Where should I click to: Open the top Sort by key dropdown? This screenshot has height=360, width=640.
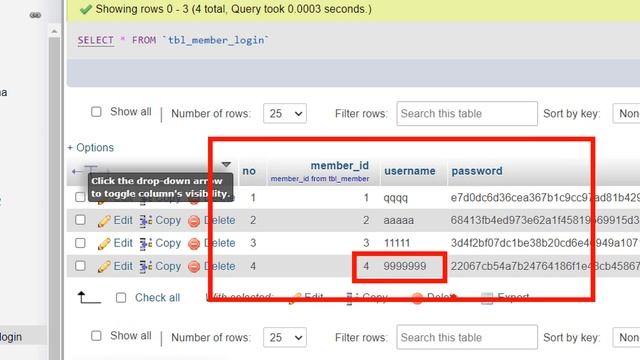[x=626, y=113]
